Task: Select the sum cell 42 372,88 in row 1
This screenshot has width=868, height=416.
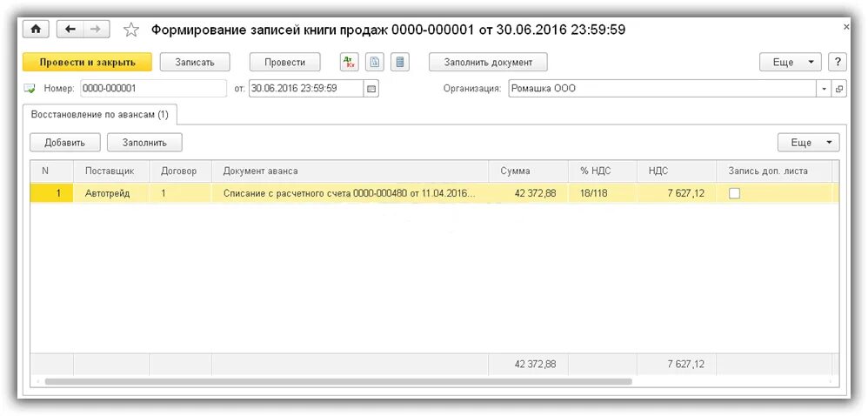Action: 528,193
